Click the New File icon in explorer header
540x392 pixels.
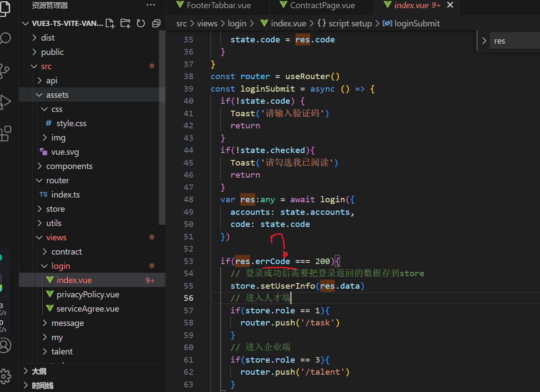110,23
